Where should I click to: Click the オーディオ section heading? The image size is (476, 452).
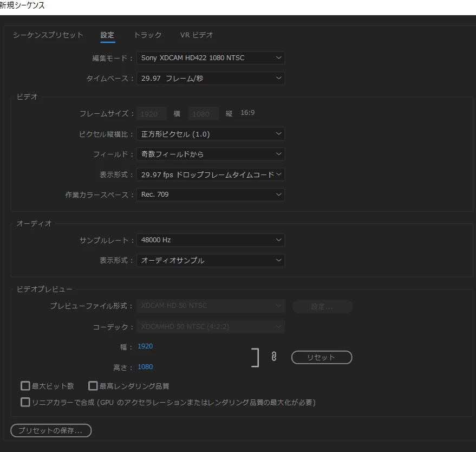(x=34, y=224)
